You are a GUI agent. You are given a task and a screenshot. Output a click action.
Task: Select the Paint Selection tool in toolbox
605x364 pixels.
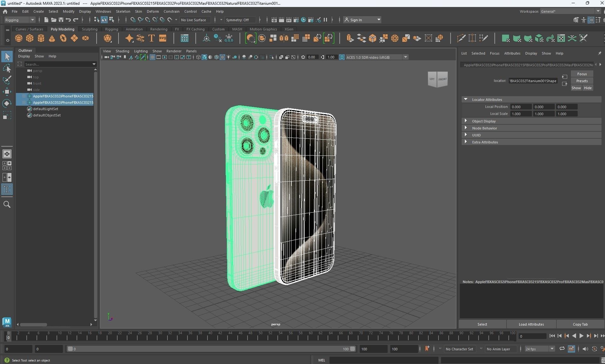pyautogui.click(x=7, y=80)
